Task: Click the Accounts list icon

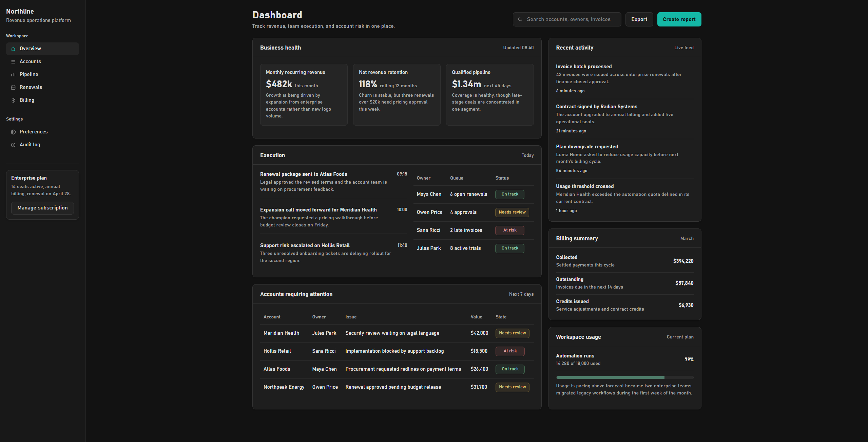Action: click(13, 62)
